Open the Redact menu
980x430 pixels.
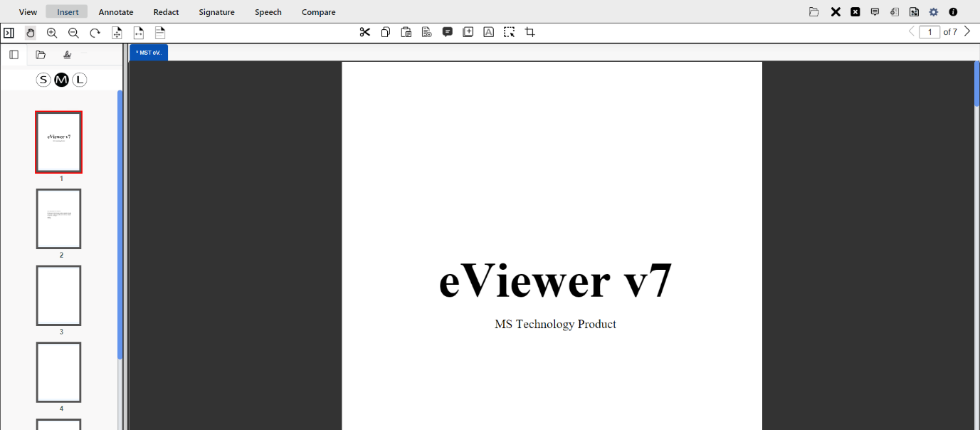click(167, 12)
